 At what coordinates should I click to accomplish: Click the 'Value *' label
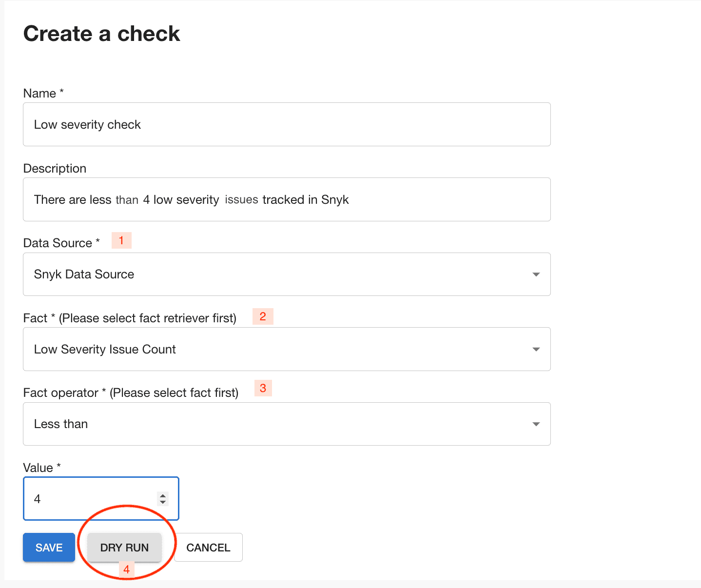(42, 468)
